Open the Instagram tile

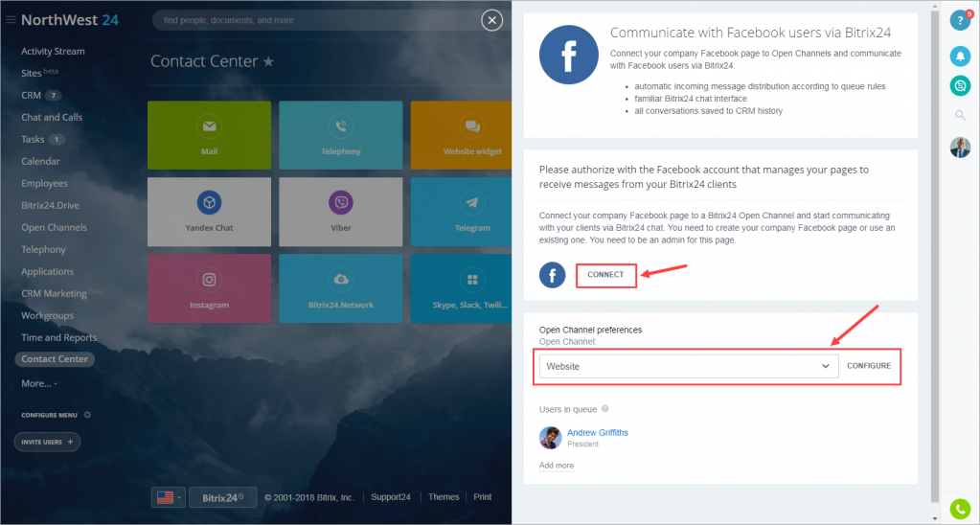[x=210, y=288]
